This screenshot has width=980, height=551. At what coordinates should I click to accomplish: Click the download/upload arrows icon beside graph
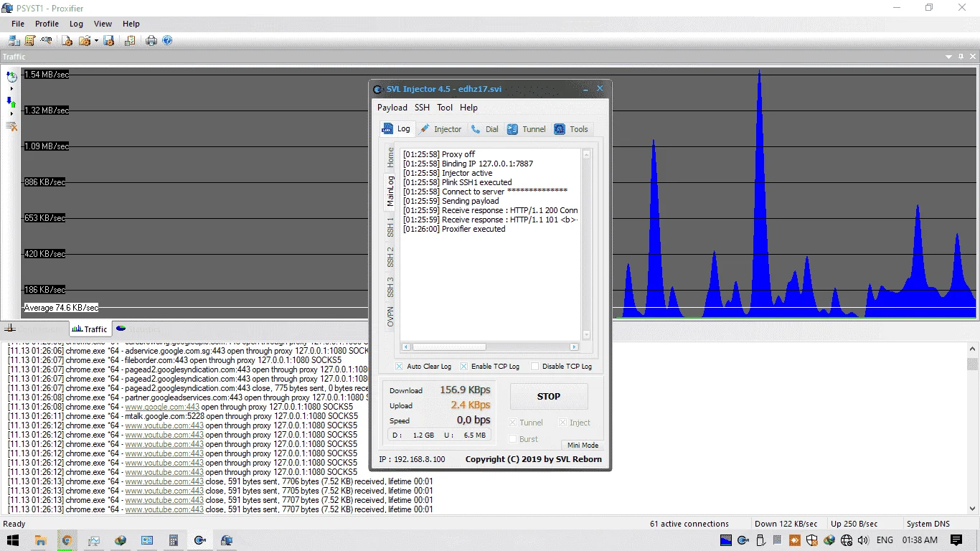click(11, 102)
